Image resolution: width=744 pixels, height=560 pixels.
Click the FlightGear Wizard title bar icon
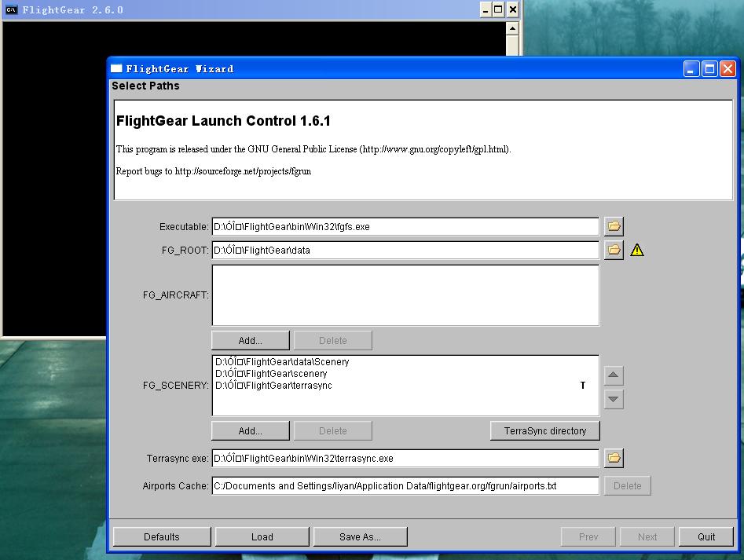(x=116, y=69)
